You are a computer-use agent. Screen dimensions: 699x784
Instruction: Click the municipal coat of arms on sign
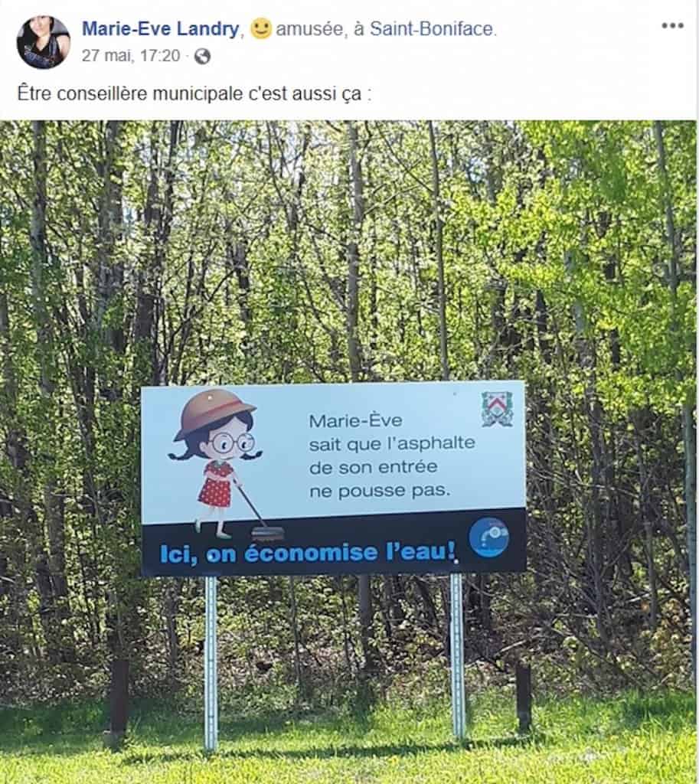pyautogui.click(x=497, y=409)
